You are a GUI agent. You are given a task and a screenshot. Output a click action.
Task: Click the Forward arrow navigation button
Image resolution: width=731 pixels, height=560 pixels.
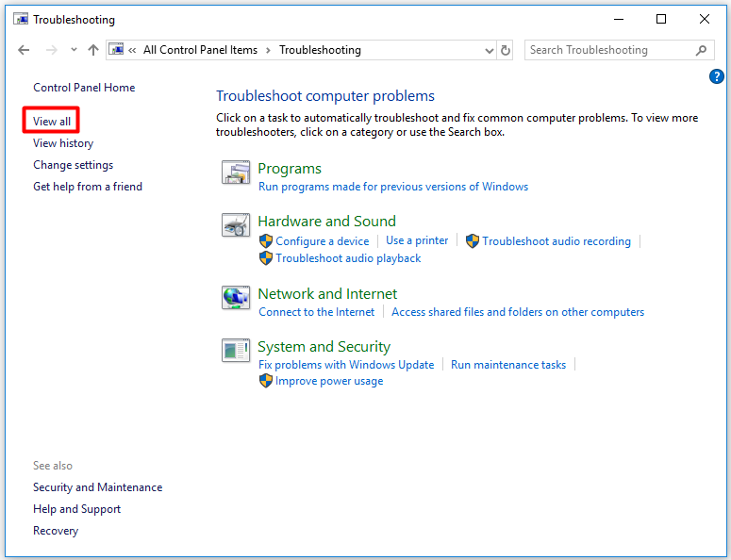point(51,50)
